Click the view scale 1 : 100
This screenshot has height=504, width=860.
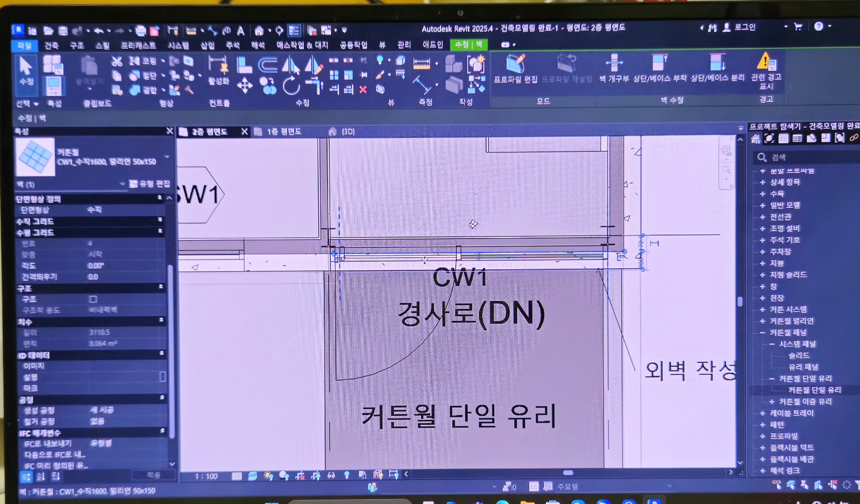pos(206,476)
